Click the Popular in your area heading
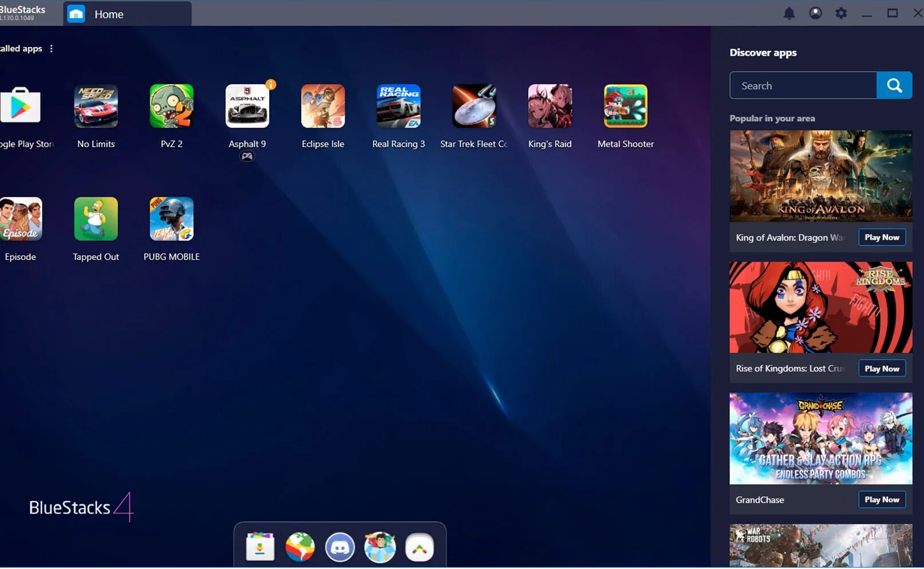The height and width of the screenshot is (569, 924). pyautogui.click(x=772, y=118)
